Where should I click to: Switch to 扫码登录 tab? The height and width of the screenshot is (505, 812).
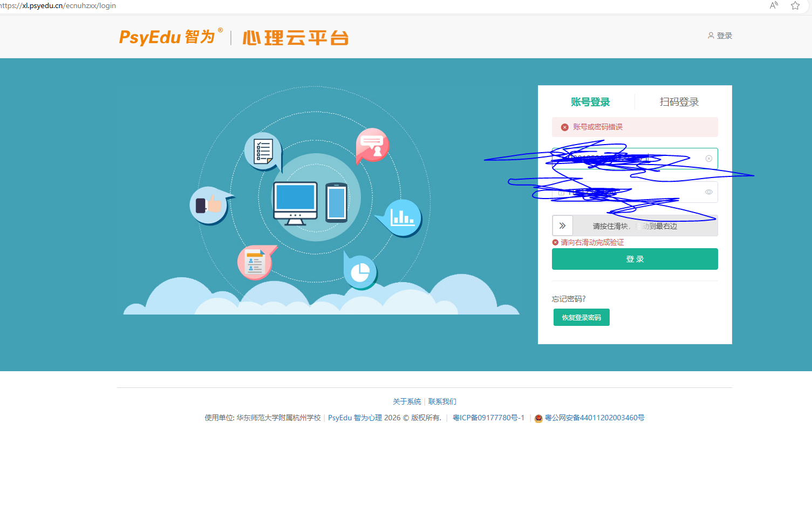tap(679, 102)
